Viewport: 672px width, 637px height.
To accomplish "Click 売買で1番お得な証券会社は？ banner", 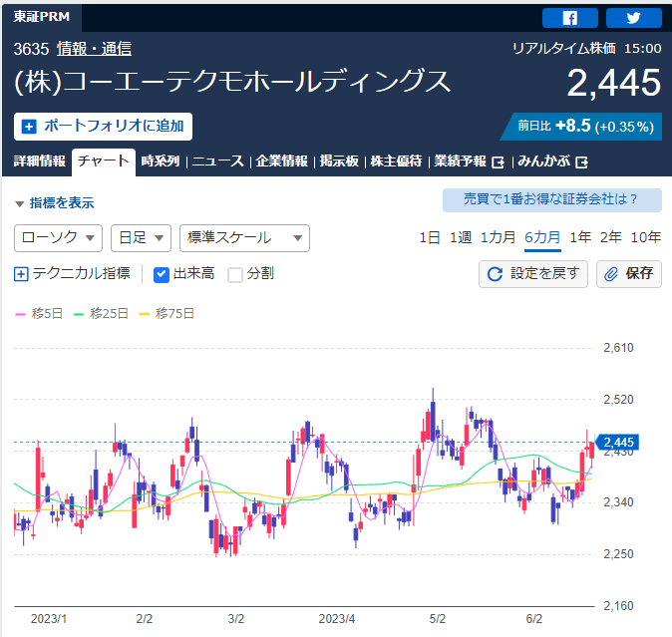I will click(x=552, y=199).
